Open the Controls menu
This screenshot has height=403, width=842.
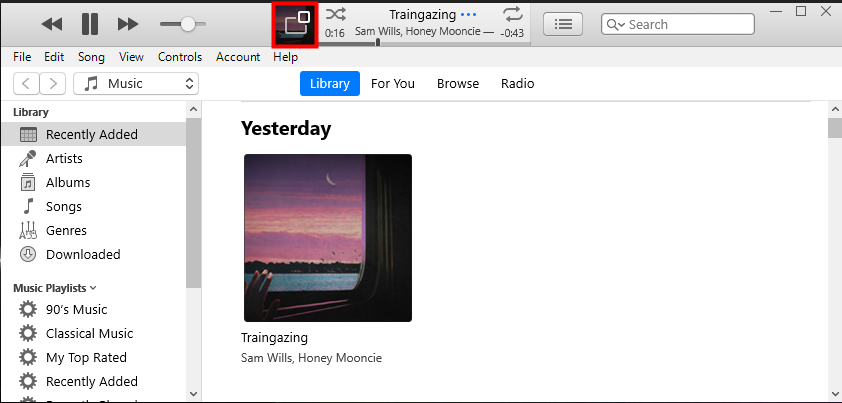coord(180,57)
